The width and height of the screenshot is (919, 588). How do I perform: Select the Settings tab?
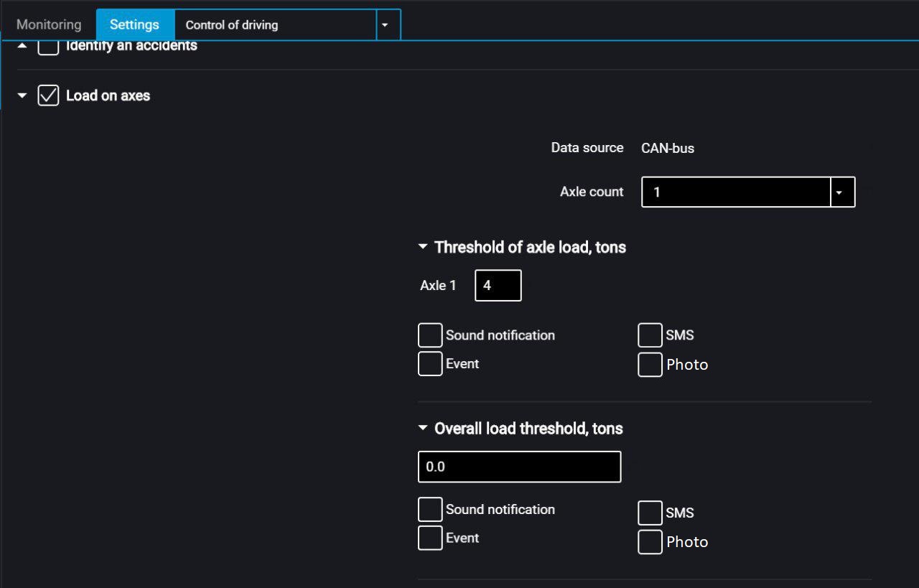[135, 24]
